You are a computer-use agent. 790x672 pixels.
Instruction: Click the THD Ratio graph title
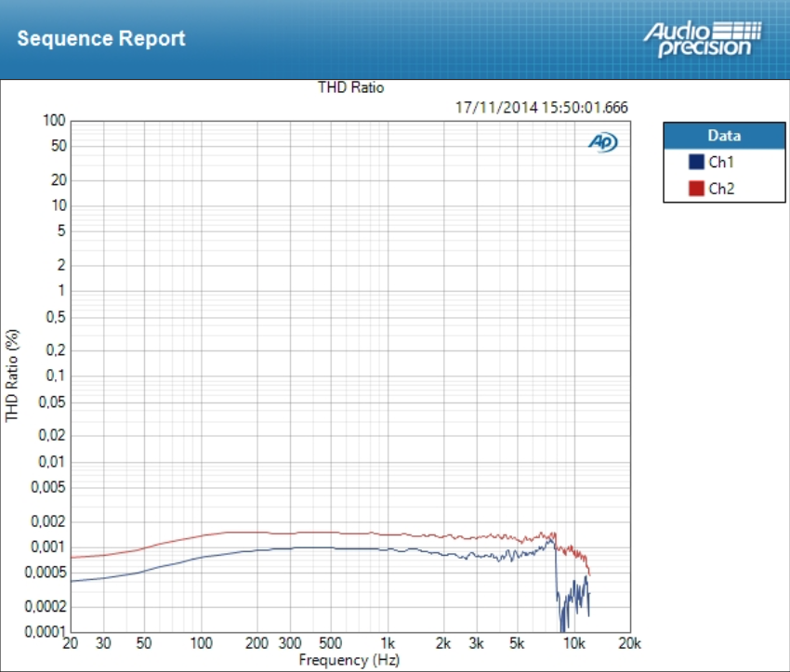coord(350,87)
